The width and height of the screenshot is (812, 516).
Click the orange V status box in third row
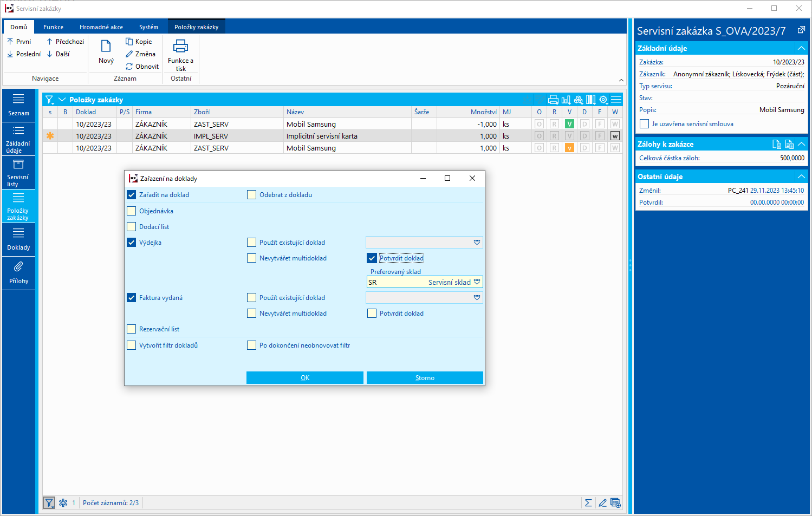click(569, 148)
